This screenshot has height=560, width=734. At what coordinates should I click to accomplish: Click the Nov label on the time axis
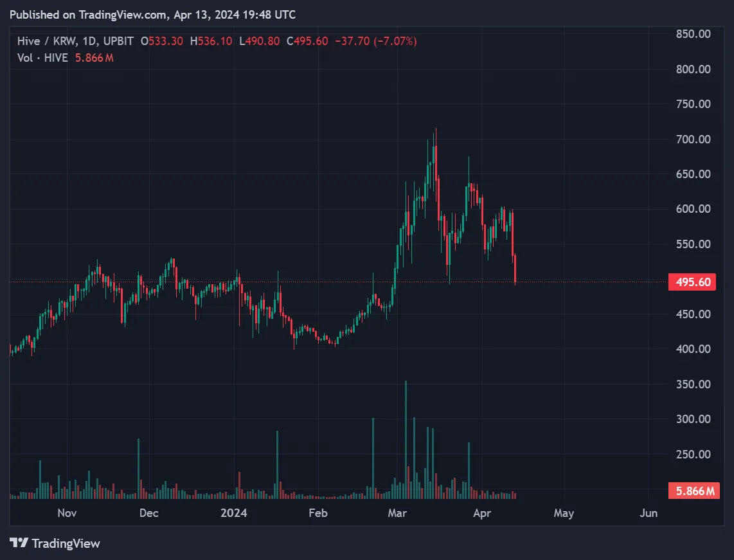coord(67,513)
